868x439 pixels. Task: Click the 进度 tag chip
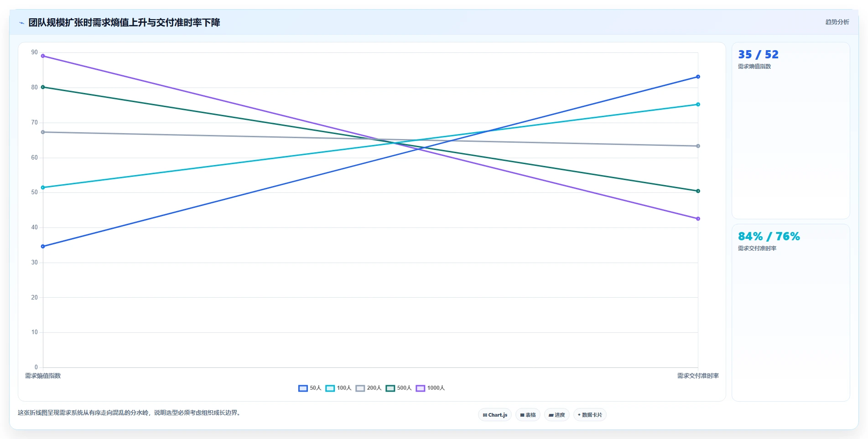(556, 415)
